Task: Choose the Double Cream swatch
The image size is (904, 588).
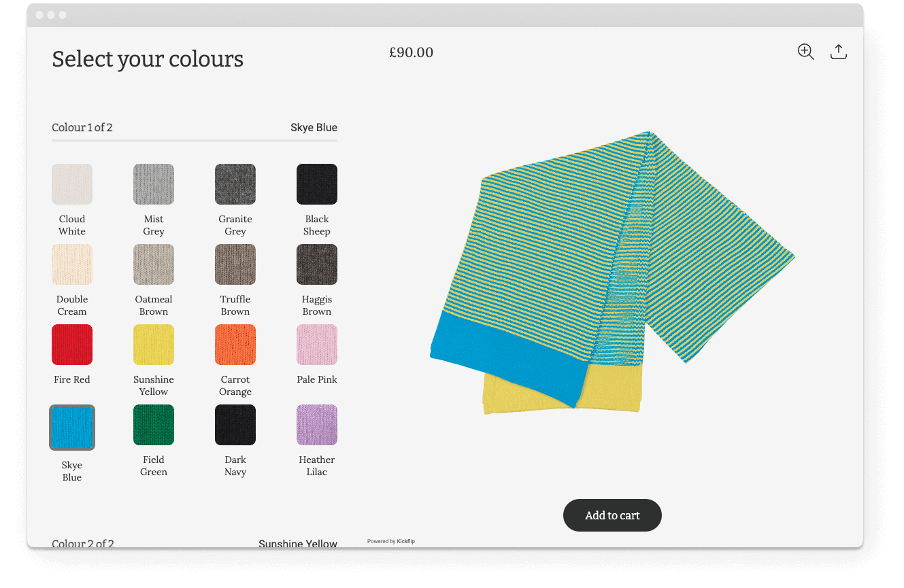Action: point(72,264)
